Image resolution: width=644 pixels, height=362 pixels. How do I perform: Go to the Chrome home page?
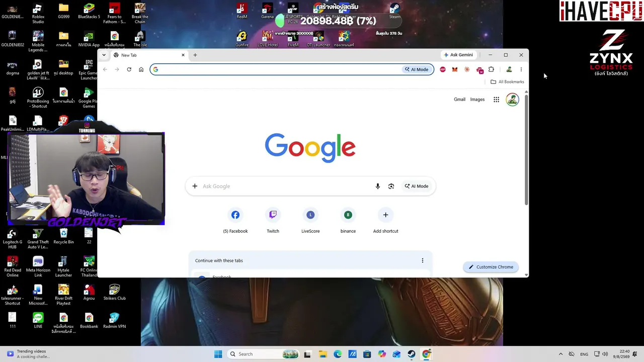pos(141,69)
